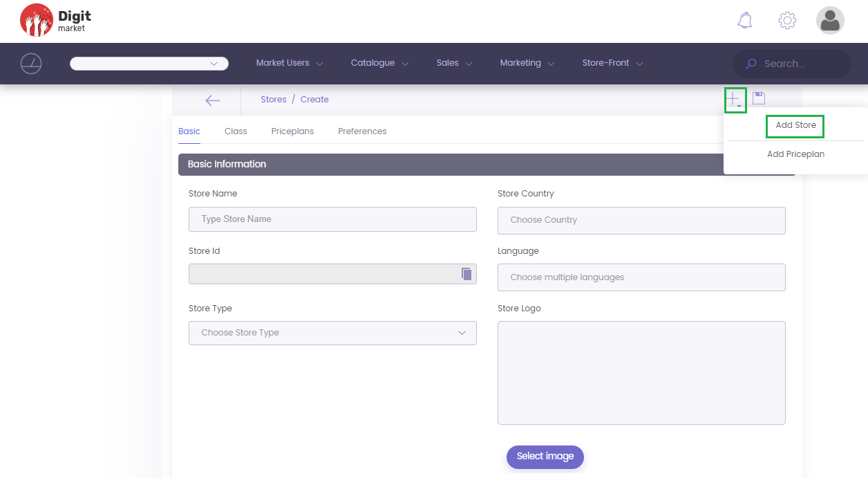Screen dimensions: 868x478
Task: Expand the Catalogue menu
Action: pyautogui.click(x=379, y=63)
